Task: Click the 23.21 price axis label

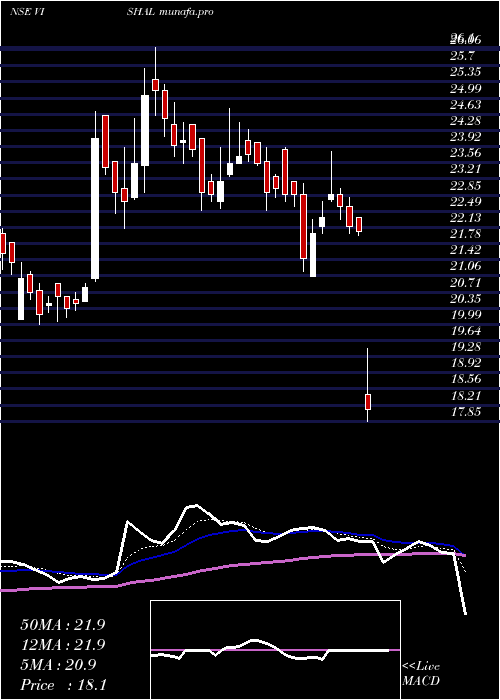Action: point(466,169)
